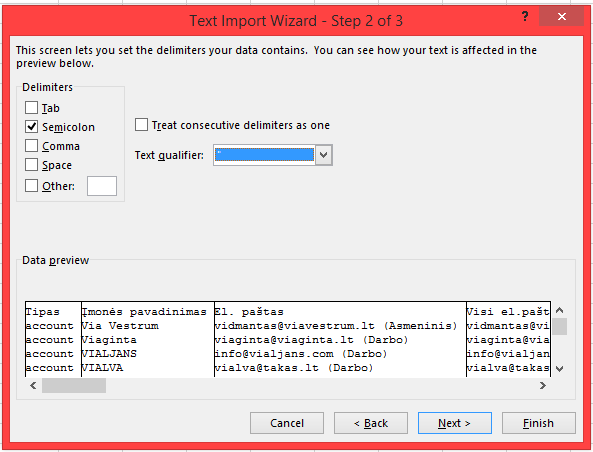Toggle Treat consecutive delimiters as one
593x452 pixels.
pos(141,124)
